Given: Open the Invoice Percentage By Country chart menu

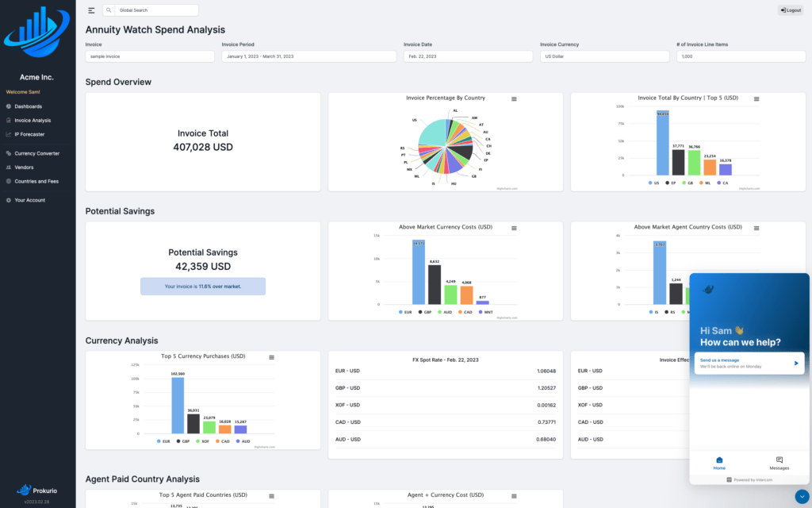Looking at the screenshot, I should pyautogui.click(x=514, y=99).
